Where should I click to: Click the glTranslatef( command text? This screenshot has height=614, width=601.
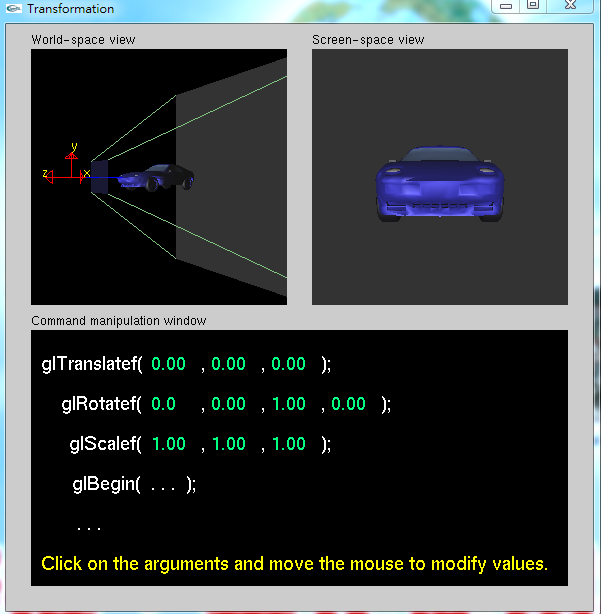pos(92,364)
